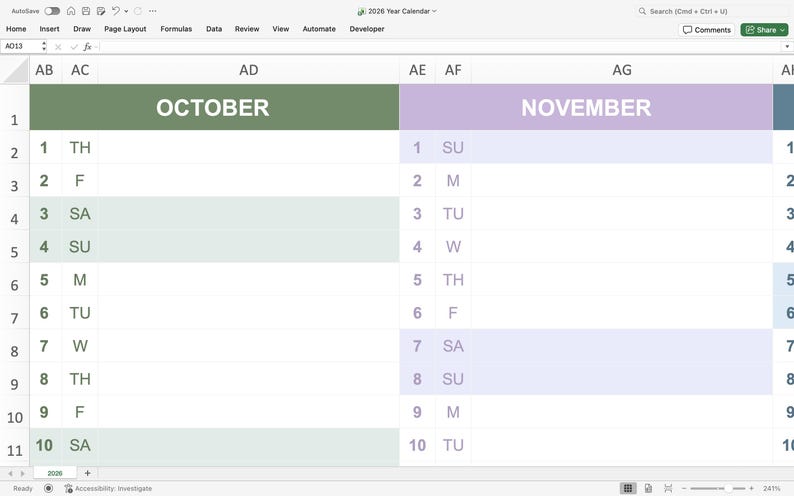Open the Undo history dropdown arrow

pyautogui.click(x=126, y=11)
